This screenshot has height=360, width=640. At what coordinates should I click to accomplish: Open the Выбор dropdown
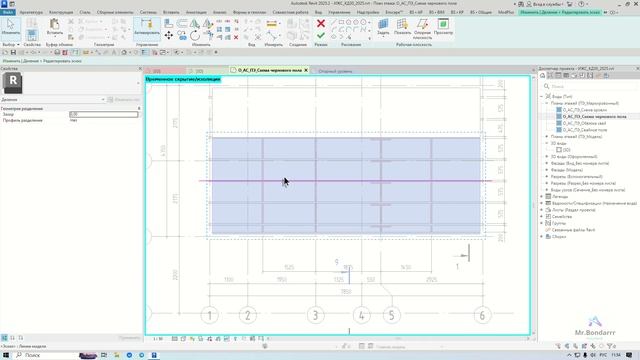[x=11, y=44]
